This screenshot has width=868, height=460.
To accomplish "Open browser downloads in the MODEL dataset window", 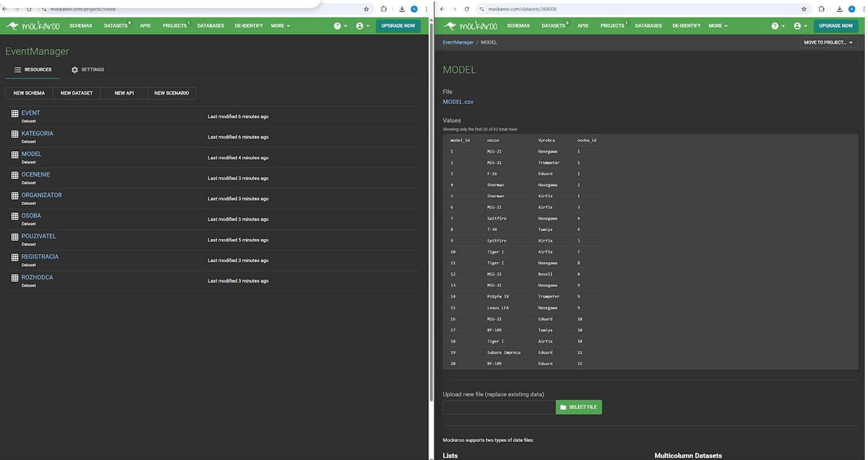I will (839, 9).
